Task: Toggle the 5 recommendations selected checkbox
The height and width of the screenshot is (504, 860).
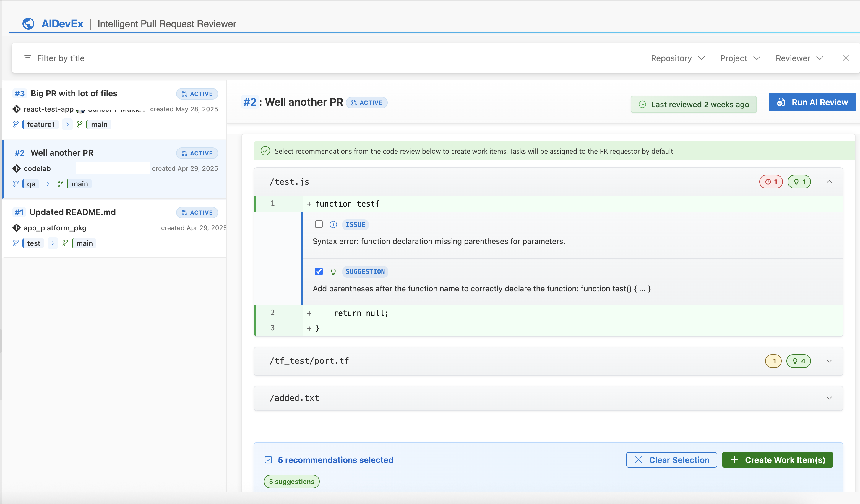Action: 269,460
